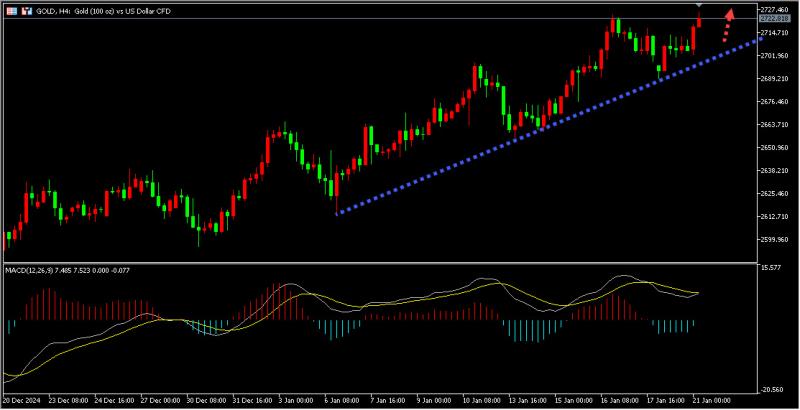
Task: Select the gray chart shift triangle marker
Action: (x=698, y=7)
